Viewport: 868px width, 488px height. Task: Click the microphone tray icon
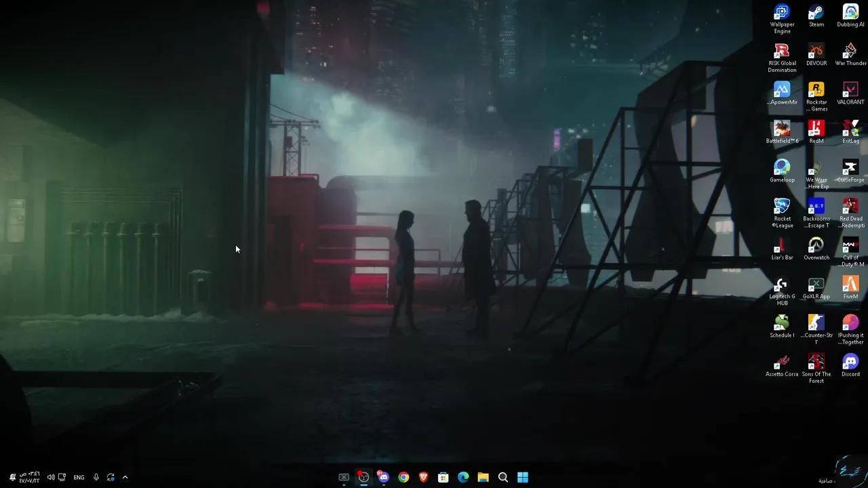(96, 477)
